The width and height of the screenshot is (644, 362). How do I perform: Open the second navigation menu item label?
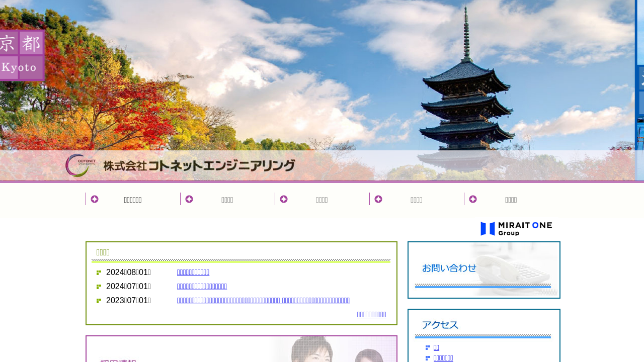tap(227, 200)
